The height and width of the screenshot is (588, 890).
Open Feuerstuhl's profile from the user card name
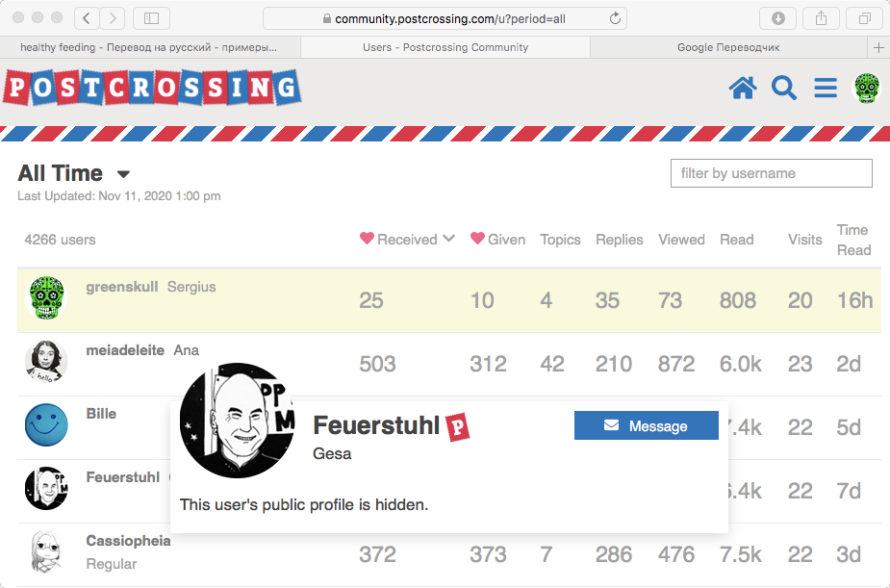[x=376, y=425]
